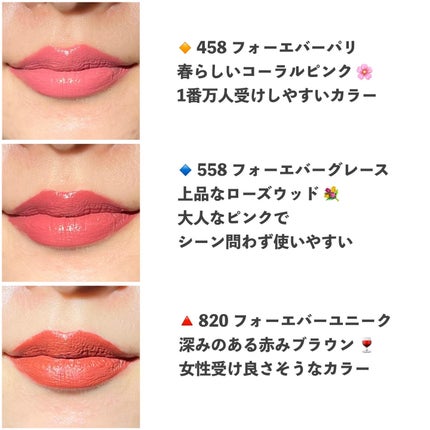Click the cherry blossom emoji

364,72
